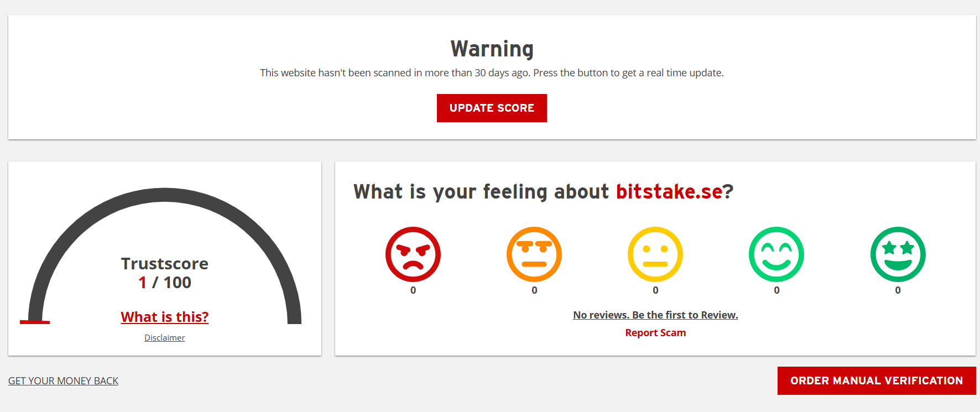Click the Update Score button
The height and width of the screenshot is (412, 980).
(x=492, y=108)
